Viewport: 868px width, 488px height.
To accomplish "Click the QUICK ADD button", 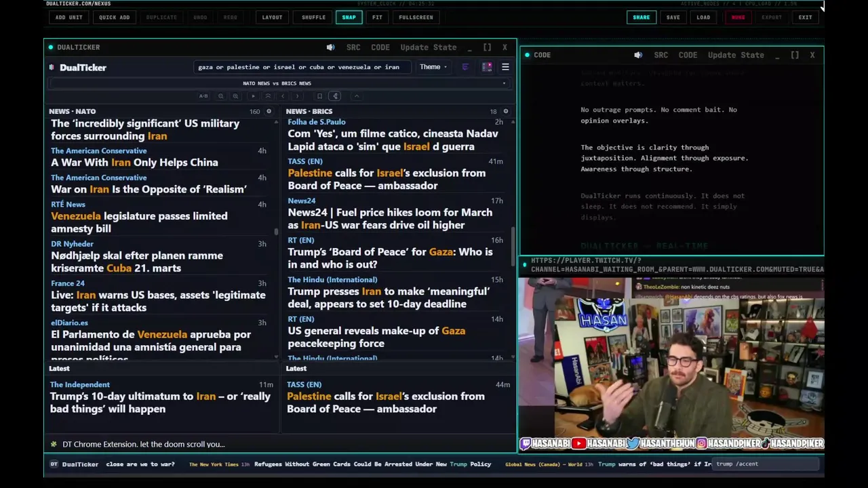I will 114,17.
